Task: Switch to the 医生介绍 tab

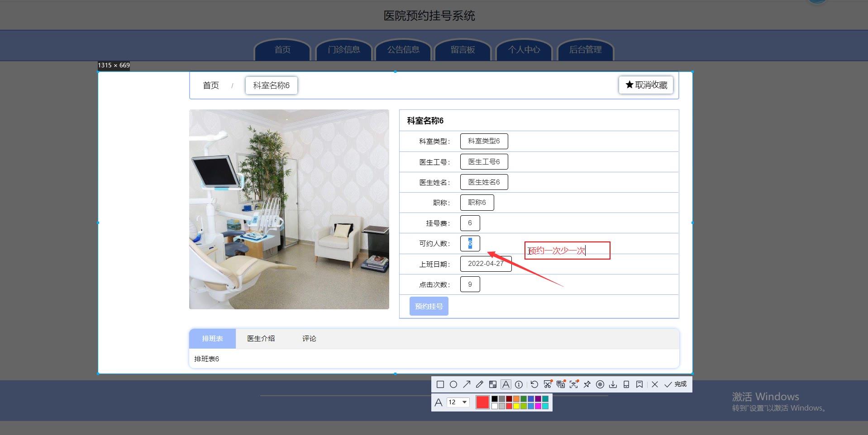Action: 261,339
